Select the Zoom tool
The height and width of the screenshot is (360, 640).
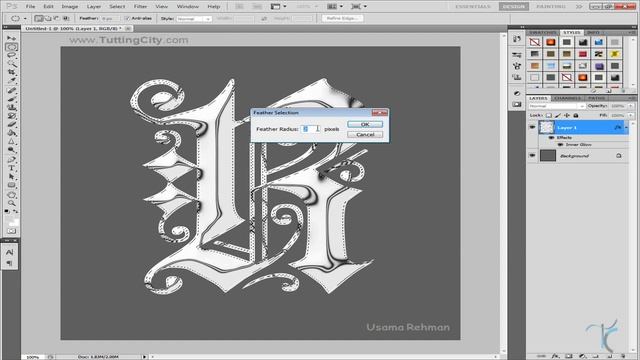(x=11, y=203)
